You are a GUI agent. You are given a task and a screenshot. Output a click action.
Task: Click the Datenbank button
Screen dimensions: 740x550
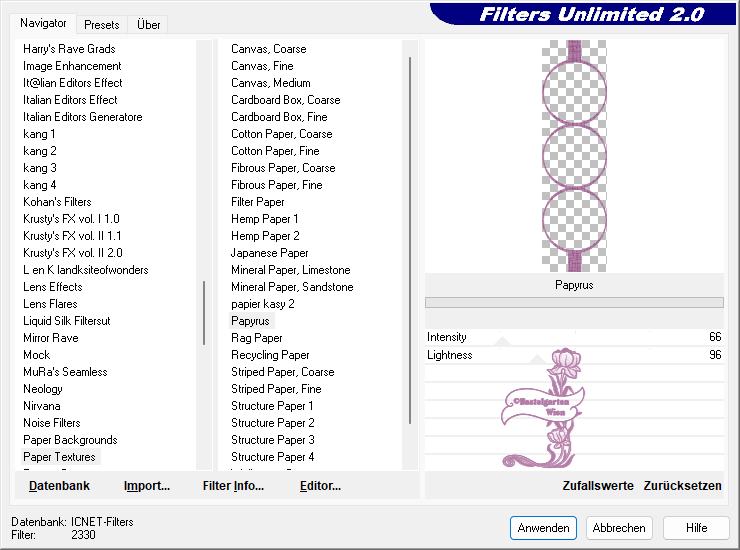59,486
